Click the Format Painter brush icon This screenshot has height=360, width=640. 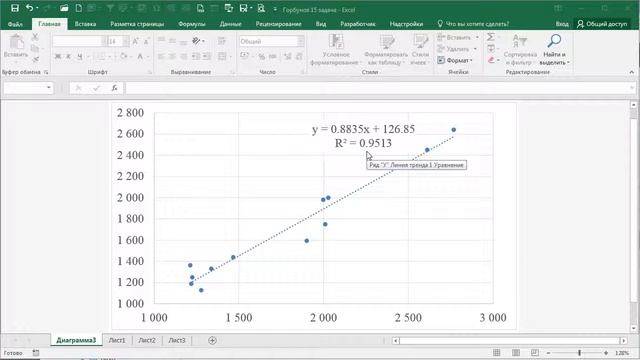point(35,60)
